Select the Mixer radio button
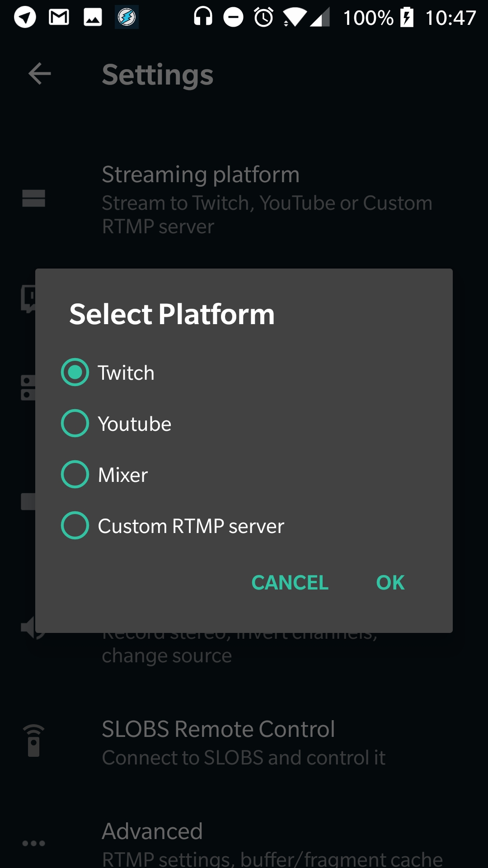 coord(75,474)
